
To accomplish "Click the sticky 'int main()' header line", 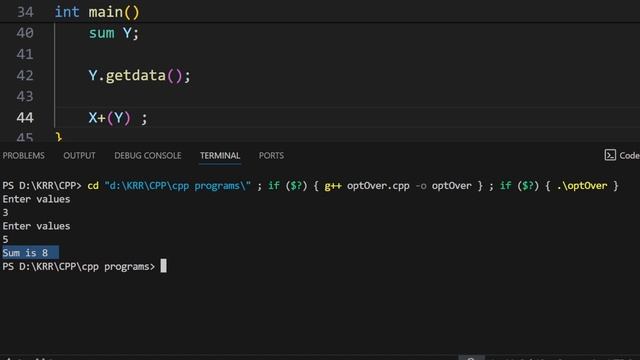I will [97, 12].
